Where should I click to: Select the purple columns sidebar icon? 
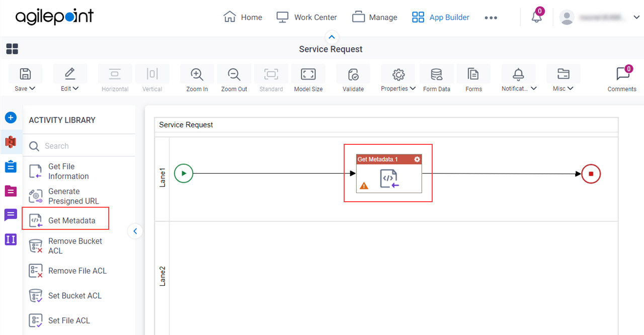coord(11,239)
